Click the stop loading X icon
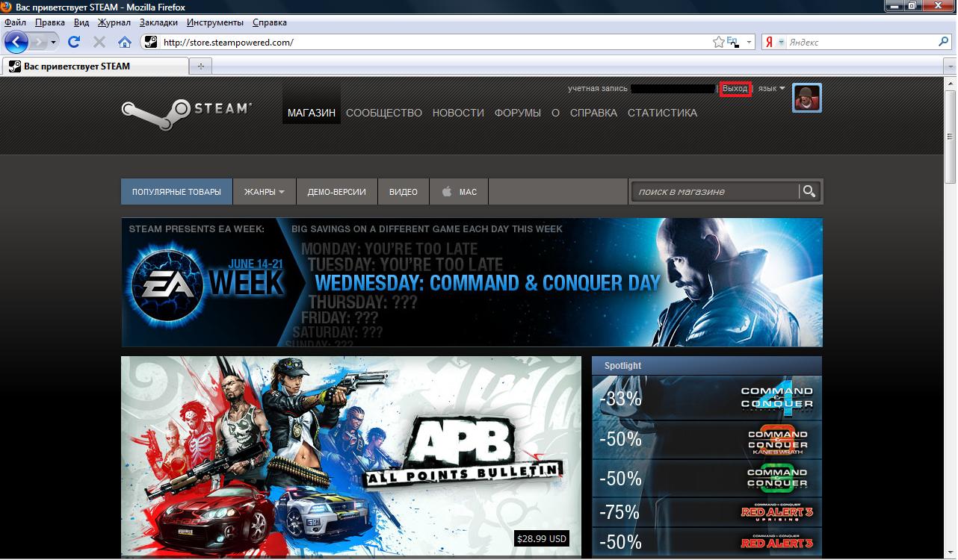The image size is (958, 560). [99, 42]
